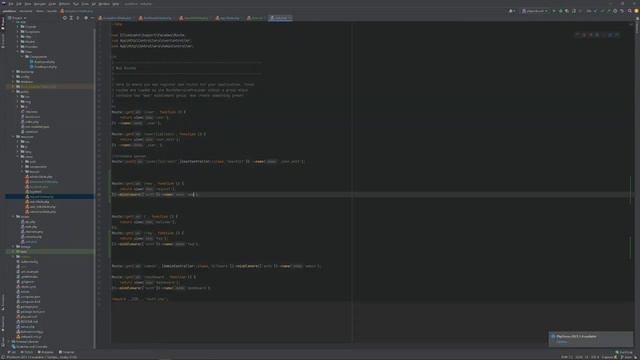The width and height of the screenshot is (640, 360).
Task: Open the TODO tool window button
Action: click(27, 352)
